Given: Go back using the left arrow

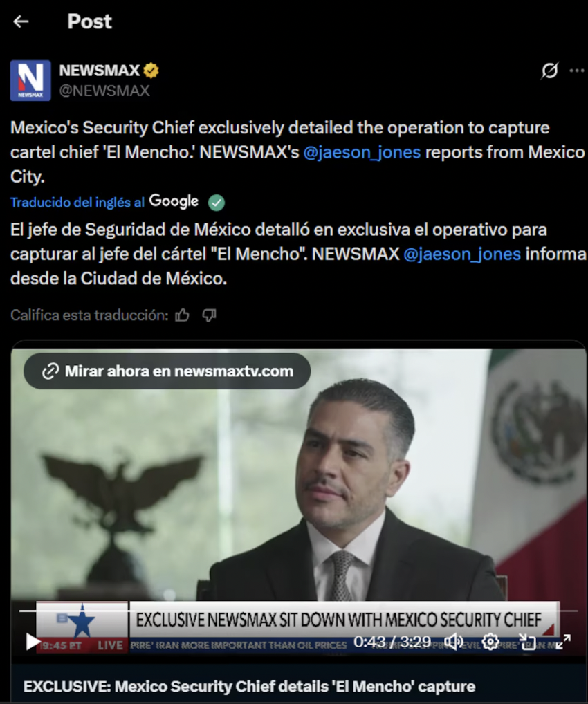Looking at the screenshot, I should point(21,21).
